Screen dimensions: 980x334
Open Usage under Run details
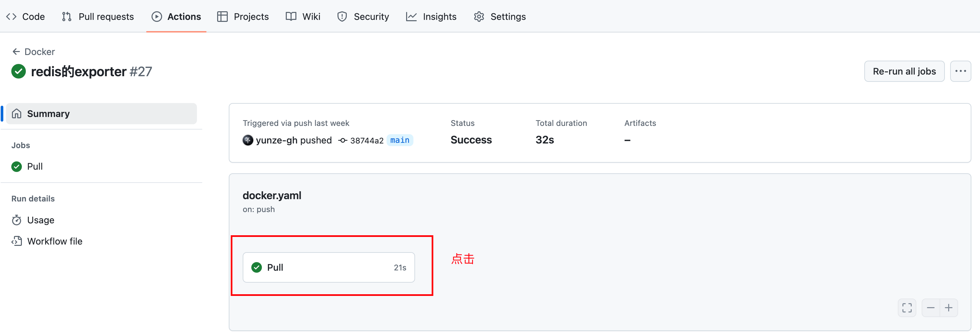point(41,220)
